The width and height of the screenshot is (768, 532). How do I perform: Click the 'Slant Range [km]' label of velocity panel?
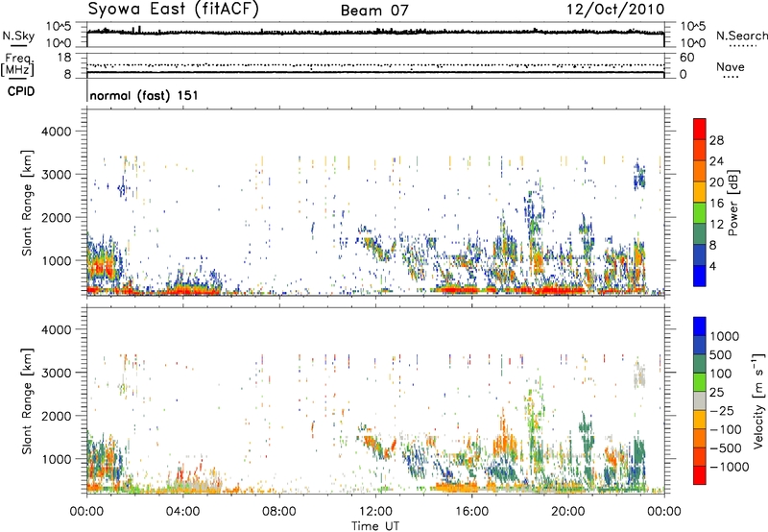27,400
